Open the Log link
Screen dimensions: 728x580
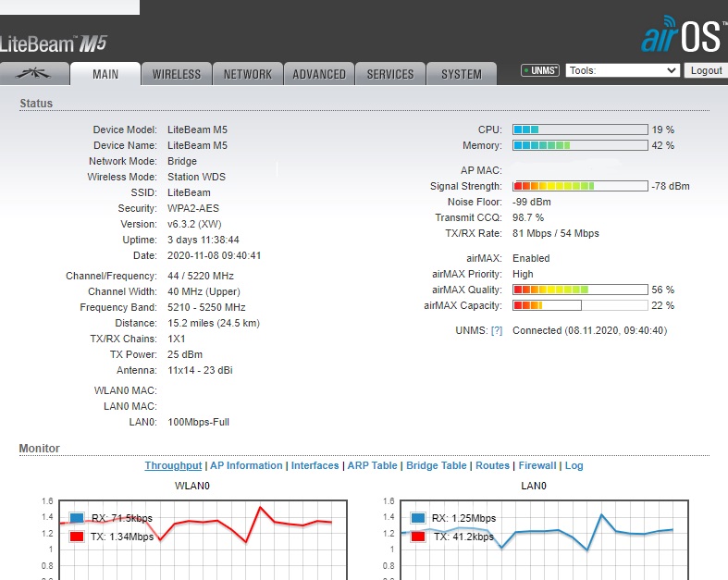tap(574, 465)
